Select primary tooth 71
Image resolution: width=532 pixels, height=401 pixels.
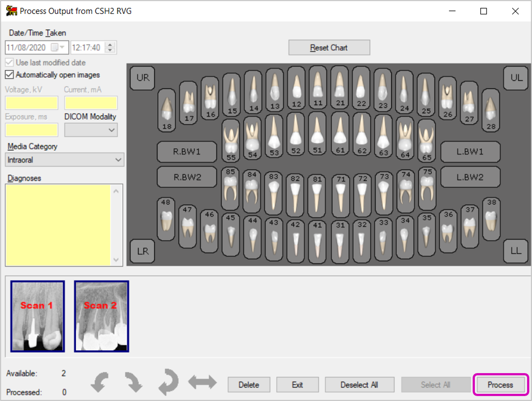341,196
